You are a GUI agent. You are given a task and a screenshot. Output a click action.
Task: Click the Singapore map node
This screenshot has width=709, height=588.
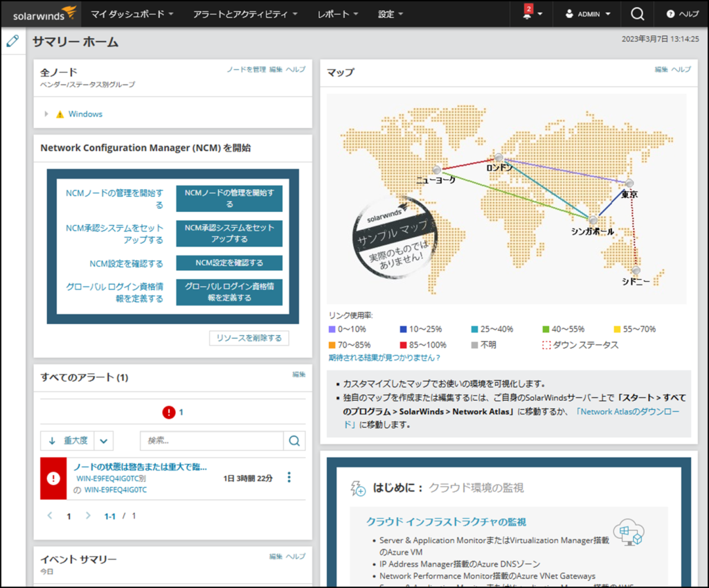point(593,220)
